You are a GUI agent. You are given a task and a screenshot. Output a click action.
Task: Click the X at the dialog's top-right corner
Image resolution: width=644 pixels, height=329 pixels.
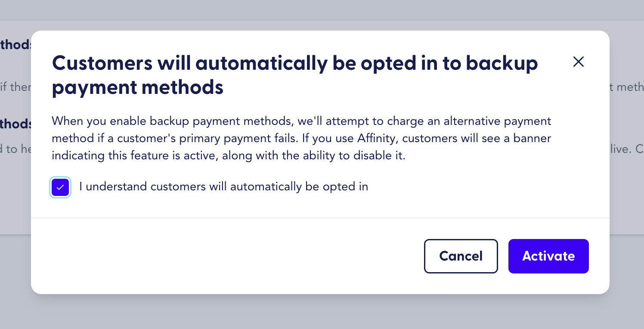point(579,62)
